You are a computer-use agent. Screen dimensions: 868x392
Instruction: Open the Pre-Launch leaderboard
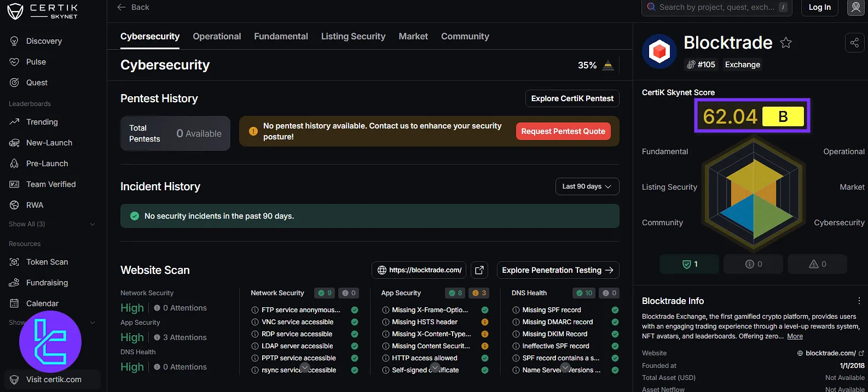coord(47,163)
